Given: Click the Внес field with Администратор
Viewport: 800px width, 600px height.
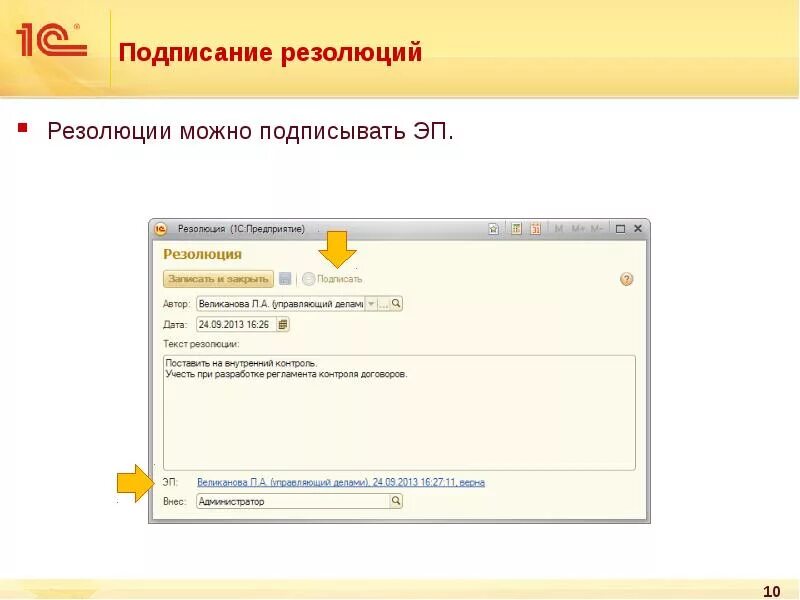Looking at the screenshot, I should pyautogui.click(x=293, y=502).
